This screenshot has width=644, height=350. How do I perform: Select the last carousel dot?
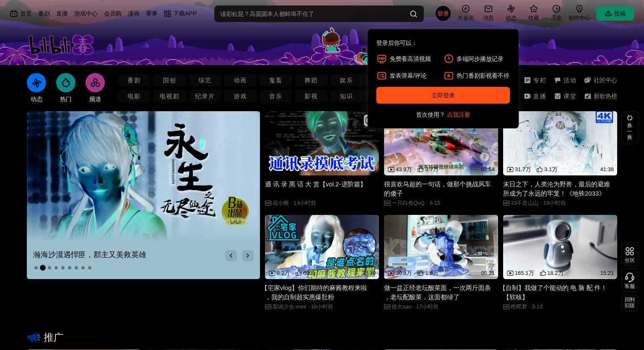(x=90, y=268)
